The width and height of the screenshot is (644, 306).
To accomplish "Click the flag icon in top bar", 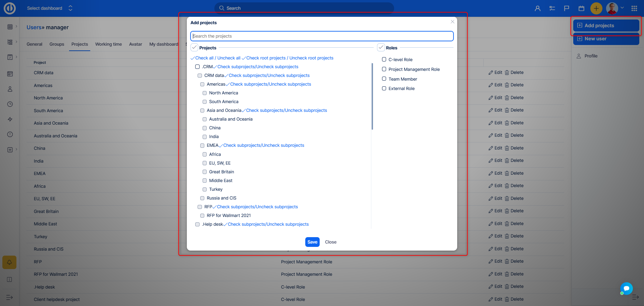I will [567, 8].
